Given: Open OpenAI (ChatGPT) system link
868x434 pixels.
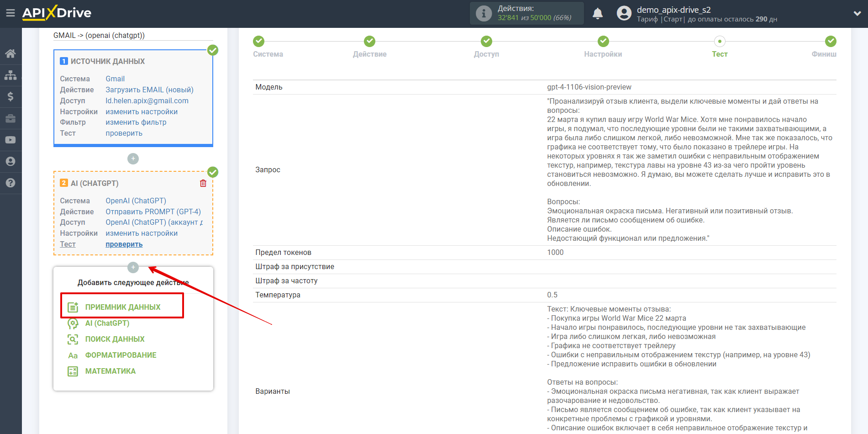Looking at the screenshot, I should 136,201.
